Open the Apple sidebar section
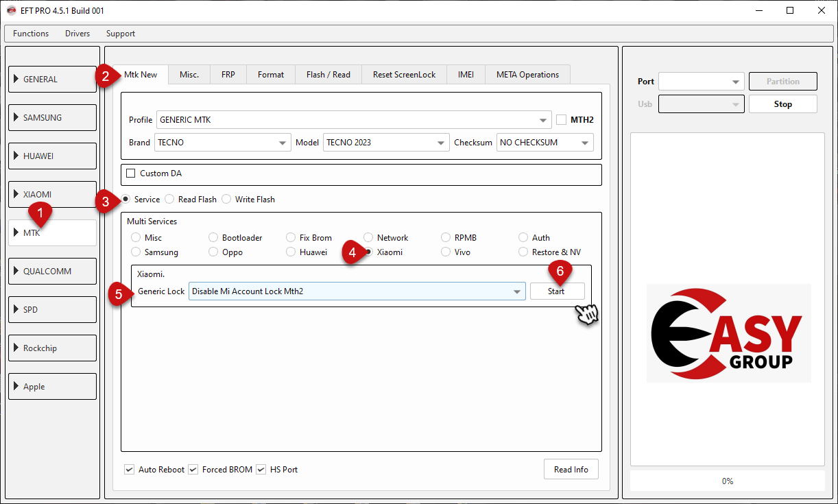838x504 pixels. (52, 386)
